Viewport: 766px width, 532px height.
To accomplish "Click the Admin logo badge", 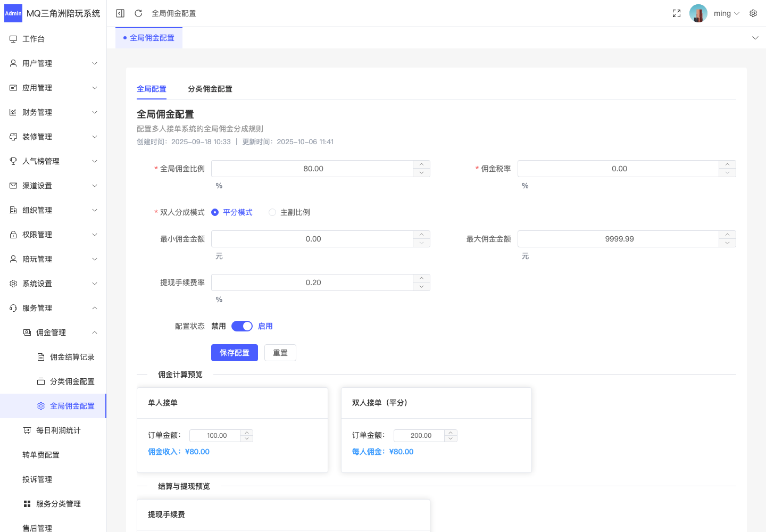I will 13,13.
